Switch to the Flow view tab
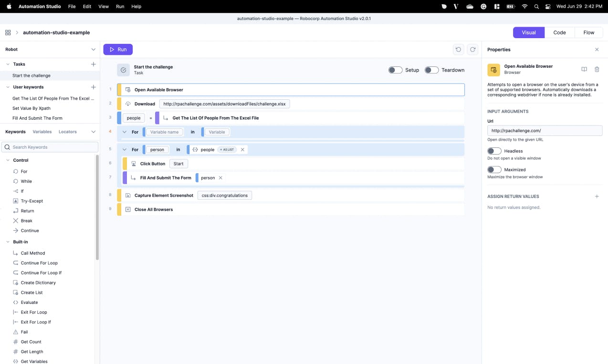The image size is (608, 364). 589,32
